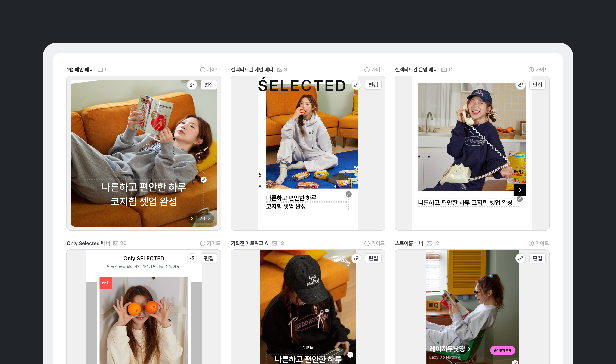This screenshot has width=616, height=364.
Task: Click the Only SELECTED title text
Action: 144,259
